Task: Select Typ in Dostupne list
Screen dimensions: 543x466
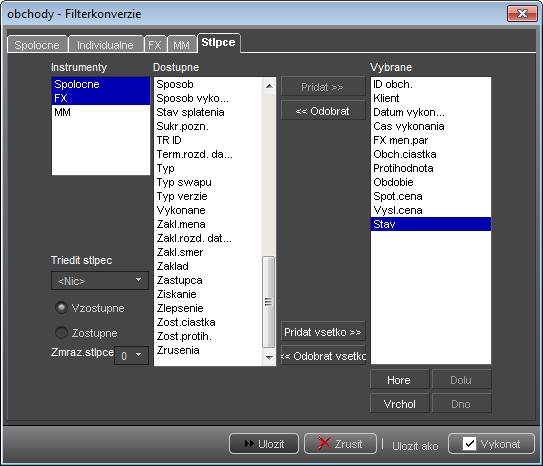Action: 208,168
